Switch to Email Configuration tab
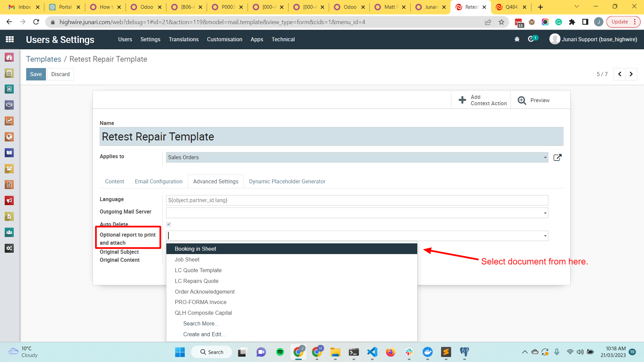 click(158, 181)
